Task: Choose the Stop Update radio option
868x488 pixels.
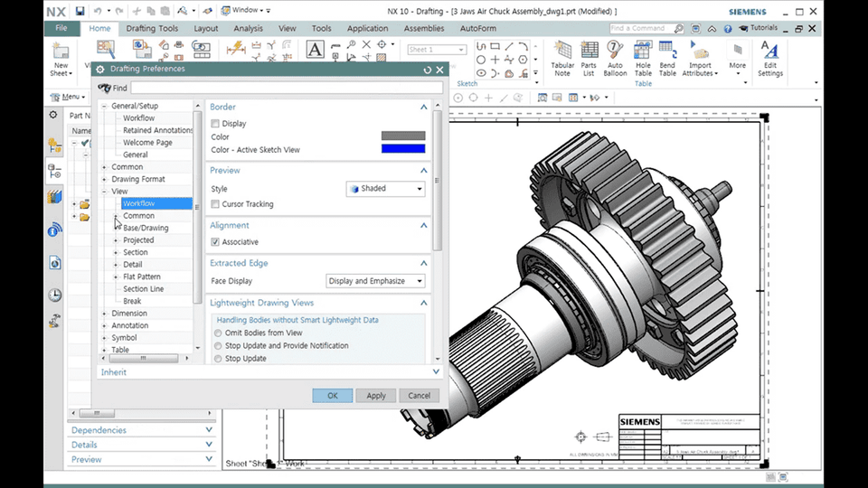Action: [218, 359]
